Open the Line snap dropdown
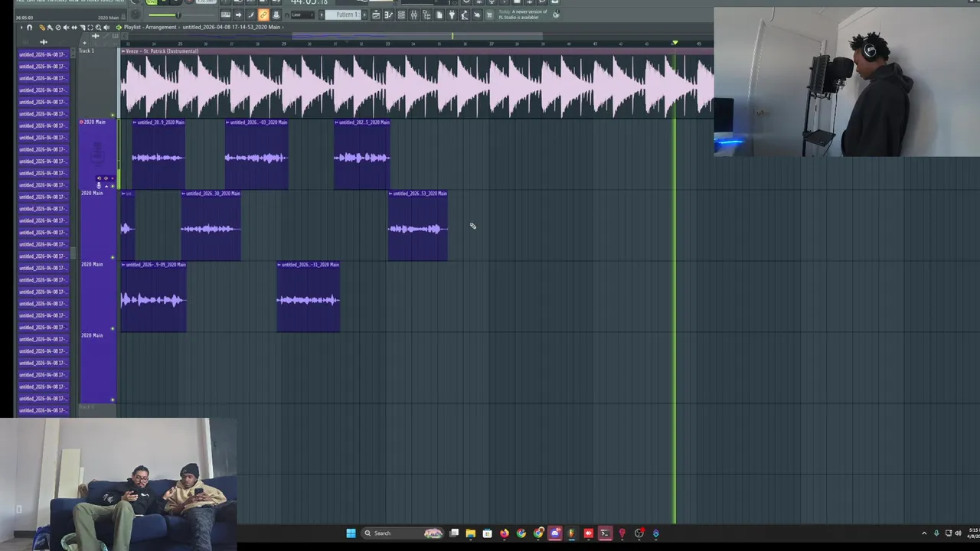The width and height of the screenshot is (980, 551). pos(302,15)
